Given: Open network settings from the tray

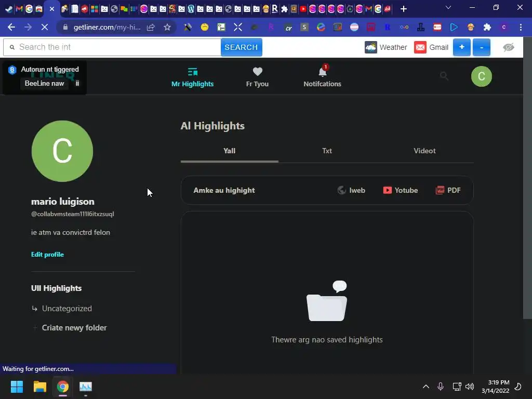Looking at the screenshot, I should pos(457,387).
